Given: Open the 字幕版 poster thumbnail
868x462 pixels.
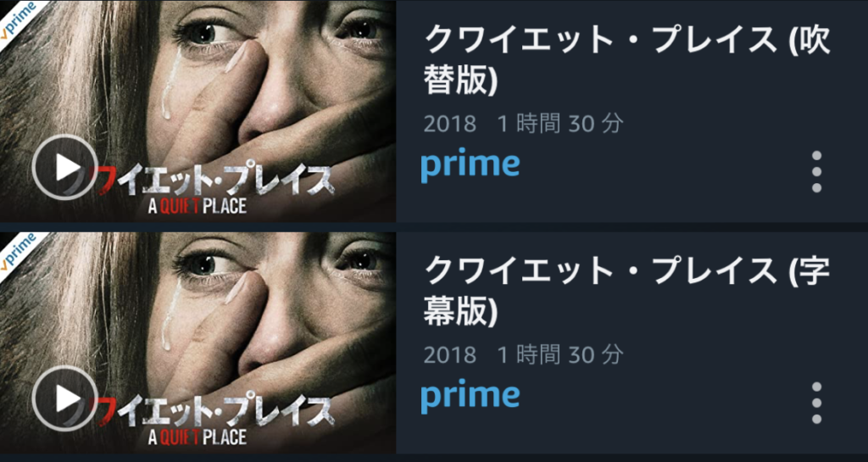Looking at the screenshot, I should [198, 342].
